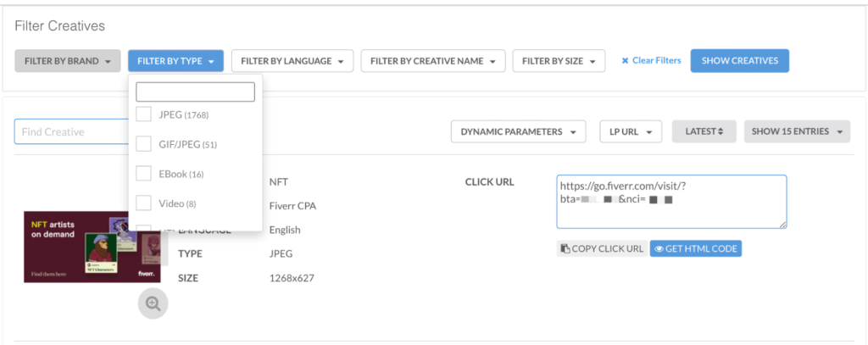Click the type filter search box
The image size is (868, 345).
195,92
